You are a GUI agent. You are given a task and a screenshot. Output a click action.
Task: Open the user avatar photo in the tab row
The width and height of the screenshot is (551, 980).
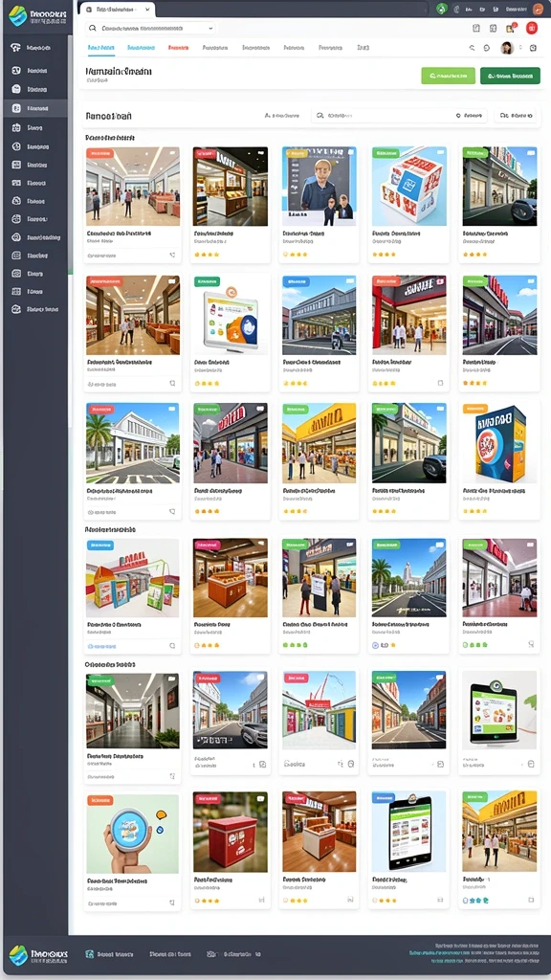point(507,48)
